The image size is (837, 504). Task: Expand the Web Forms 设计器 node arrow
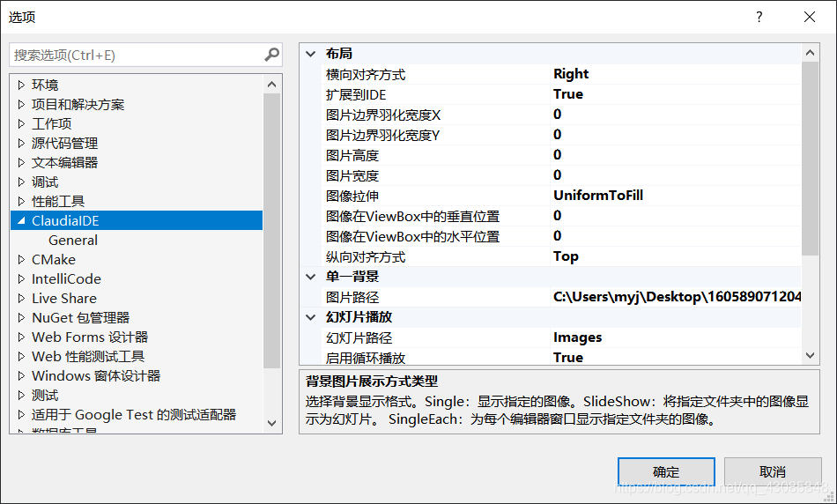[x=21, y=337]
